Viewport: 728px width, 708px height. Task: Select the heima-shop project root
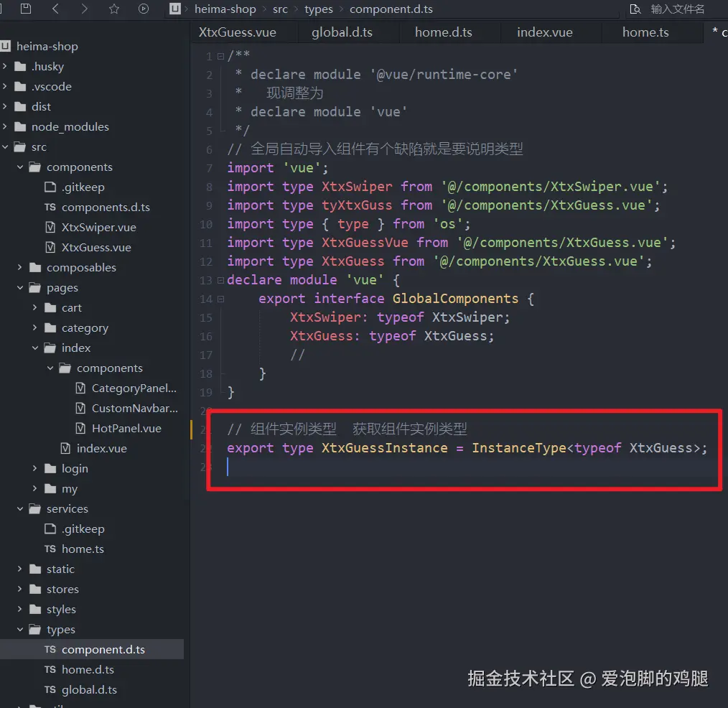point(47,47)
